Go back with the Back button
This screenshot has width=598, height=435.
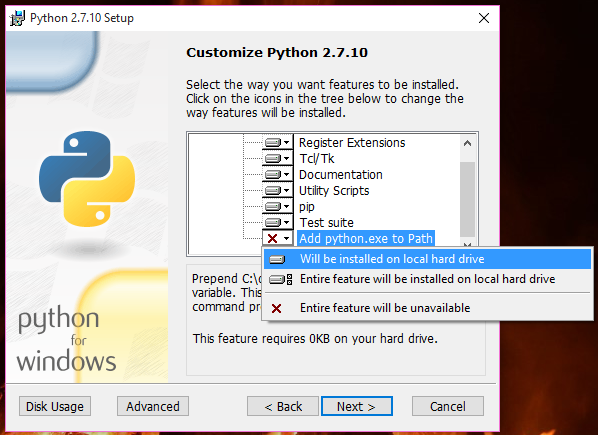[x=283, y=406]
